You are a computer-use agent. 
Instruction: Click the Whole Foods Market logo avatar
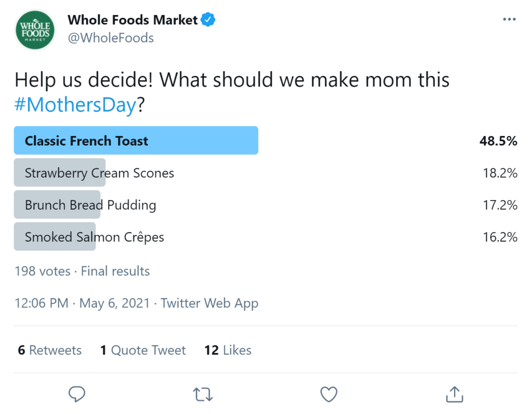[x=35, y=30]
